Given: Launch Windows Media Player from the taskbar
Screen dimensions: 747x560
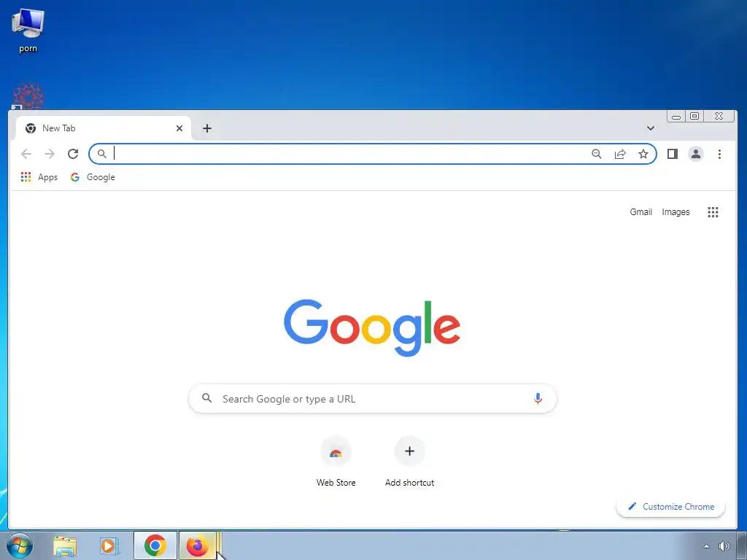Looking at the screenshot, I should pyautogui.click(x=109, y=546).
